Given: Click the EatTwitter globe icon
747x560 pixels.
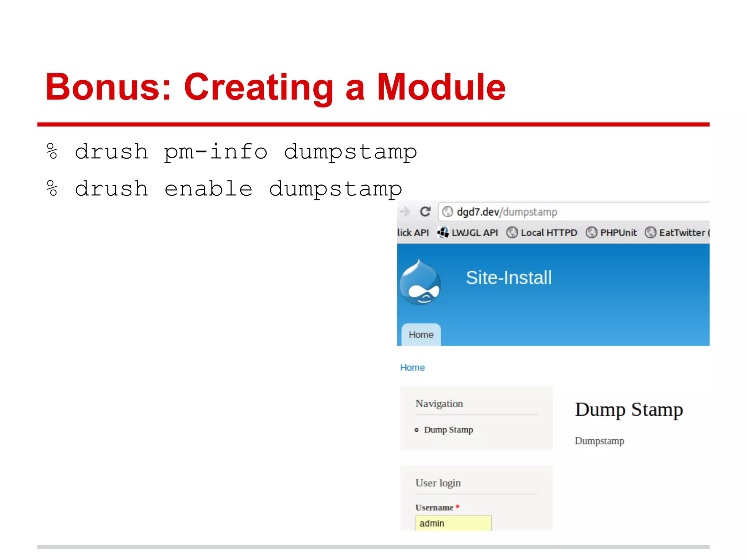Looking at the screenshot, I should tap(650, 232).
